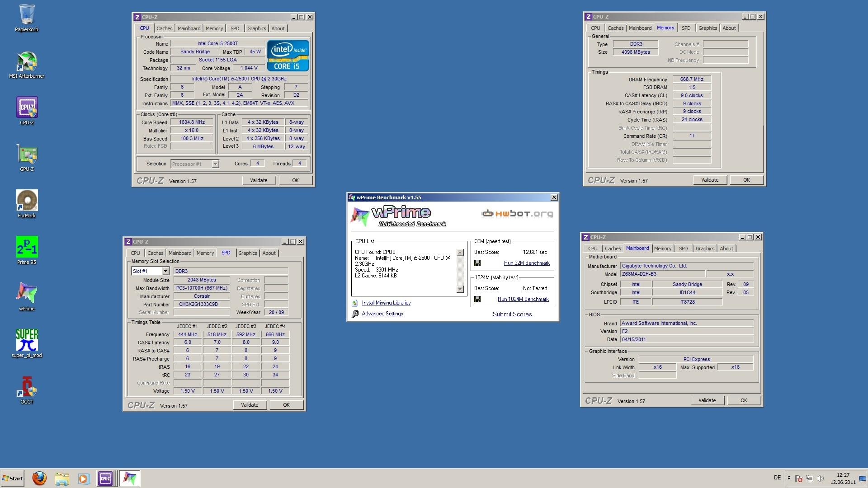Screen dimensions: 868x488
Task: Switch to Mainboard tab in CPU window
Action: click(x=189, y=28)
